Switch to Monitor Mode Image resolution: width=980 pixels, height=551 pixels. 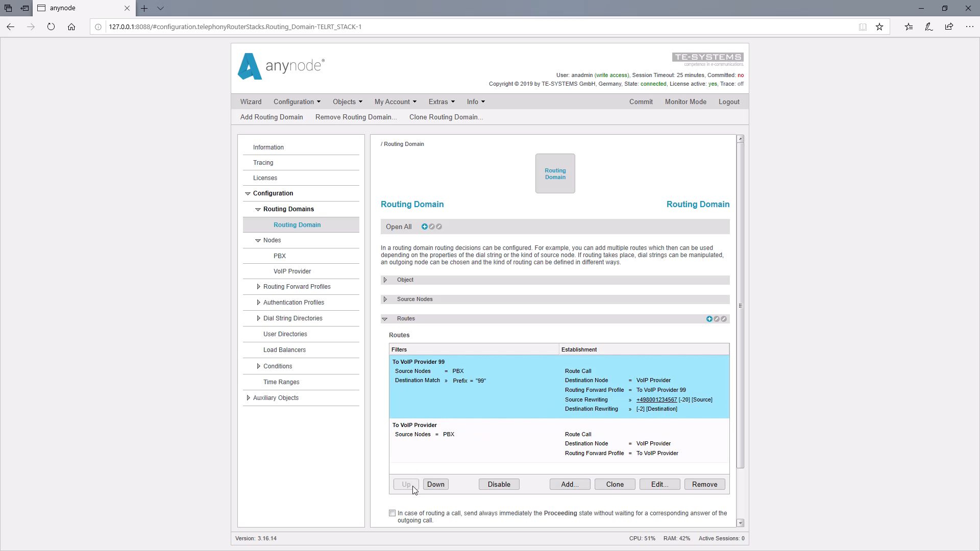(x=685, y=102)
